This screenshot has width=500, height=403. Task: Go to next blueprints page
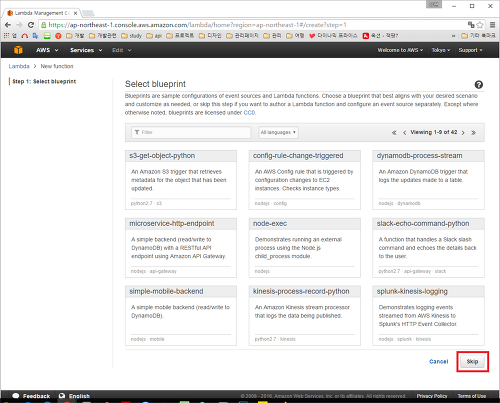(x=463, y=133)
